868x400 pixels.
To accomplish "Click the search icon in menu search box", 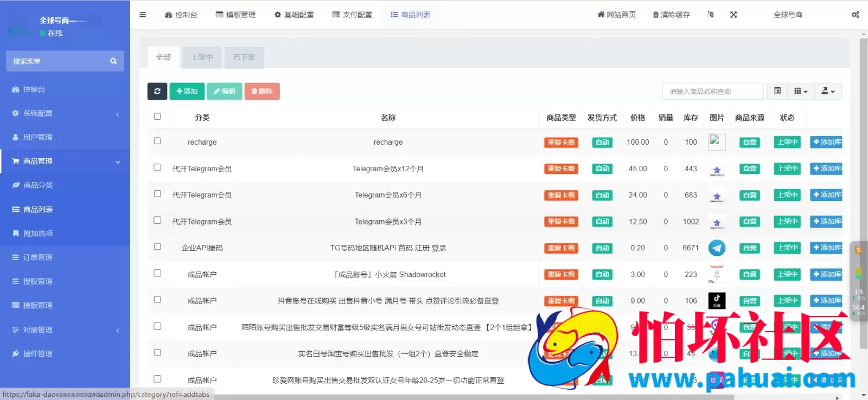I will 113,61.
